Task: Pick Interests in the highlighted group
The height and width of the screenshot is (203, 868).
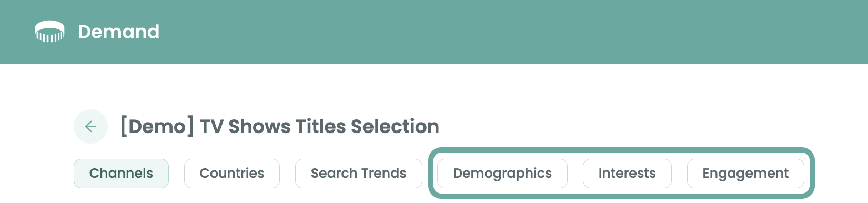Action: click(x=627, y=174)
